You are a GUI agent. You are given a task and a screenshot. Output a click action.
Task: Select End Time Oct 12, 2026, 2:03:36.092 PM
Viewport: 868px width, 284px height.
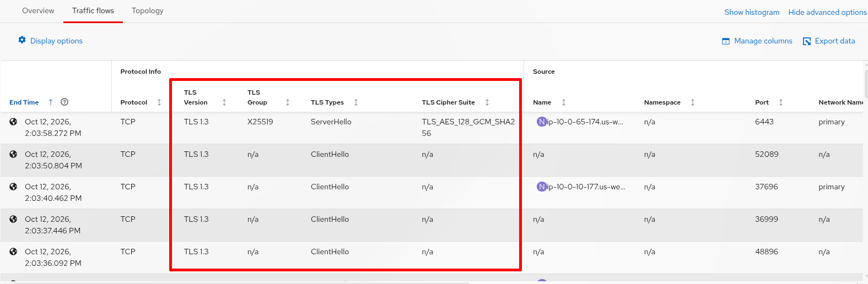click(53, 258)
